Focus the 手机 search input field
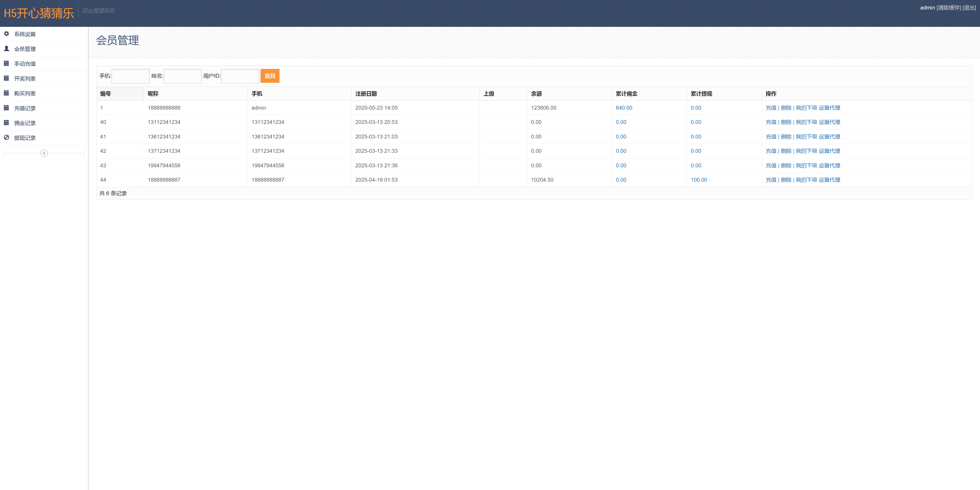Image resolution: width=980 pixels, height=490 pixels. tap(130, 76)
